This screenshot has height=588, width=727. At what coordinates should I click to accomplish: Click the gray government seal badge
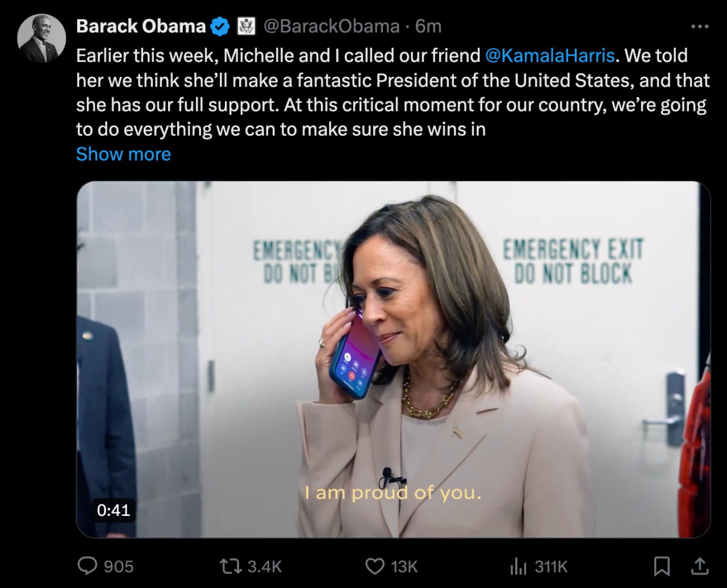pos(246,26)
